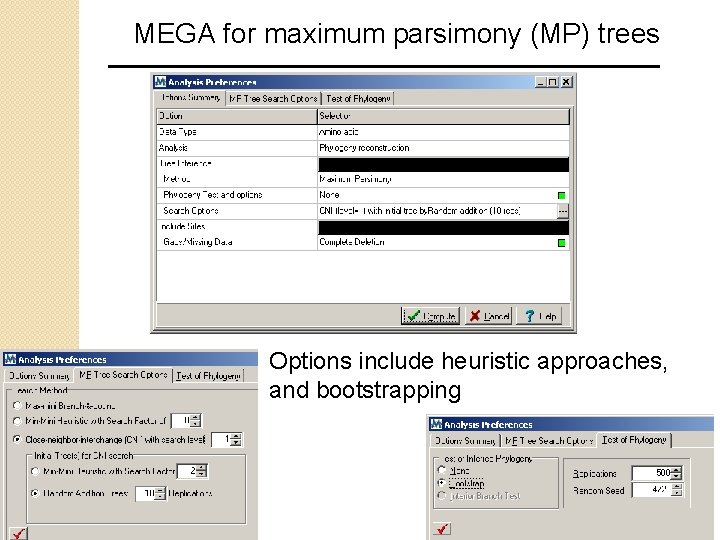
Task: Select Test of Phylogeny tab in bottom-right dialog
Action: coord(634,440)
